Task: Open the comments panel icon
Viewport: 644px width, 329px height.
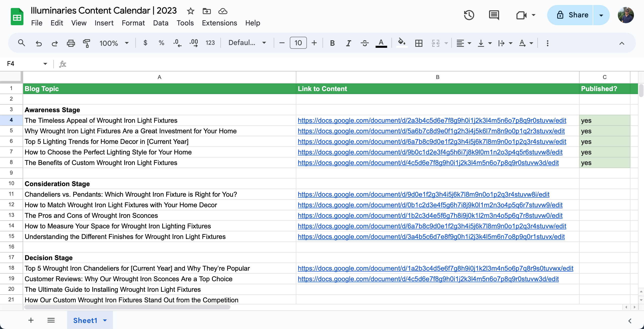Action: tap(494, 15)
